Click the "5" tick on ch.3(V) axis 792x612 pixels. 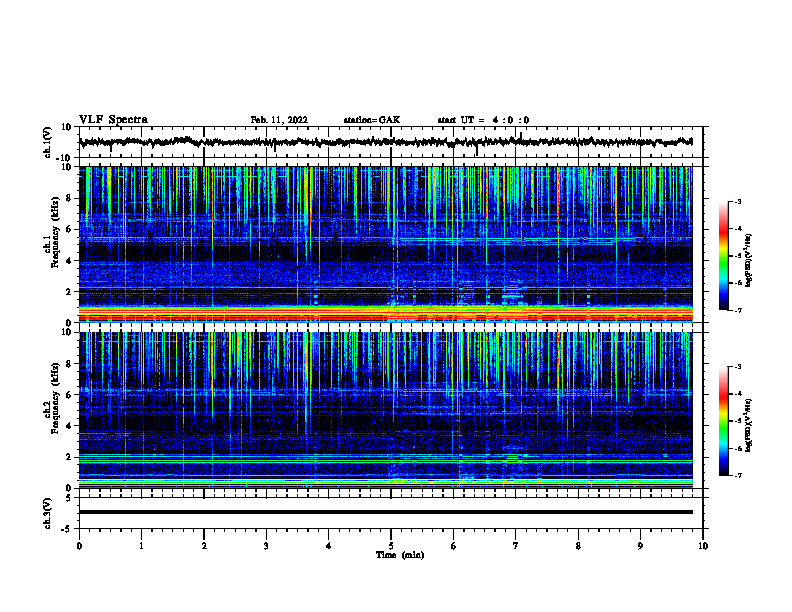[x=69, y=498]
